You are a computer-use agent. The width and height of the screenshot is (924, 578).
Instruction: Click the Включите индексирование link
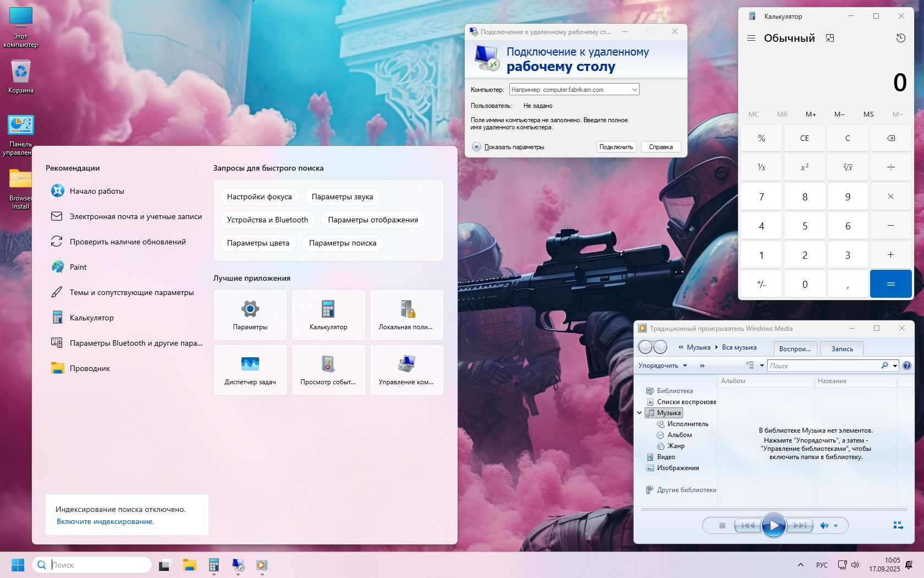click(x=105, y=522)
